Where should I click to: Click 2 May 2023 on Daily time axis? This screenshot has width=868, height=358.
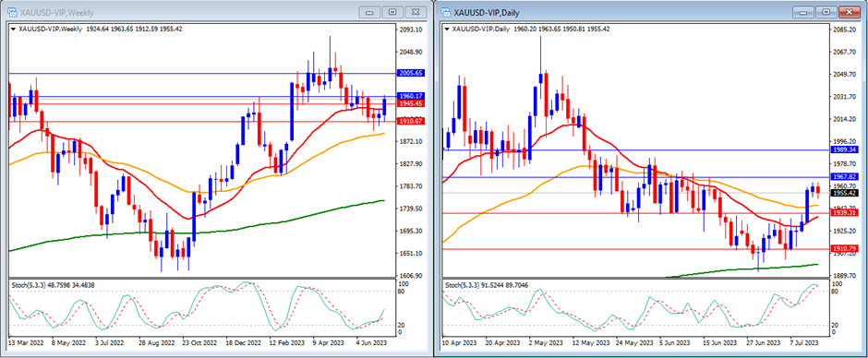pyautogui.click(x=547, y=343)
